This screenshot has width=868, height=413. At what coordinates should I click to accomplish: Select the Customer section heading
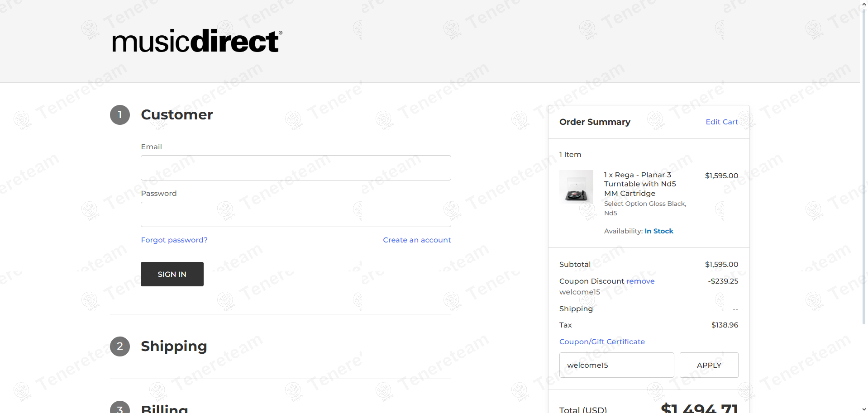click(x=177, y=115)
